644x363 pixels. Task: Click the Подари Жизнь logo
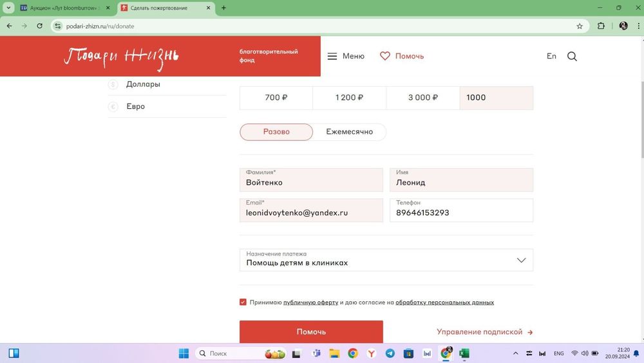coord(121,57)
